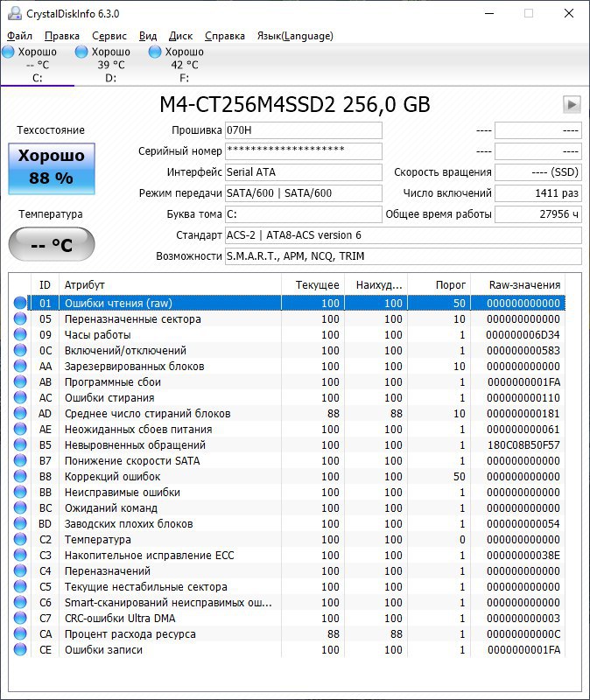Viewport: 590px width, 700px height.
Task: Click status orb of Накопительное исправление ECC row
Action: tap(20, 555)
